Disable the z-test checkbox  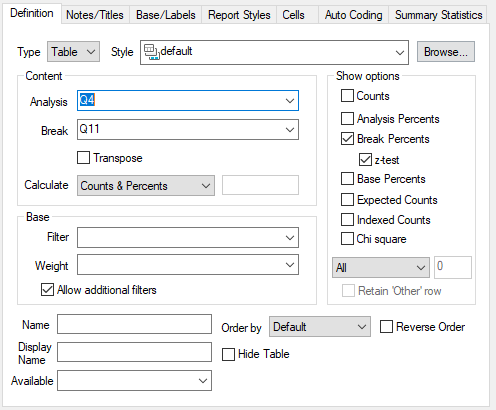pyautogui.click(x=365, y=160)
